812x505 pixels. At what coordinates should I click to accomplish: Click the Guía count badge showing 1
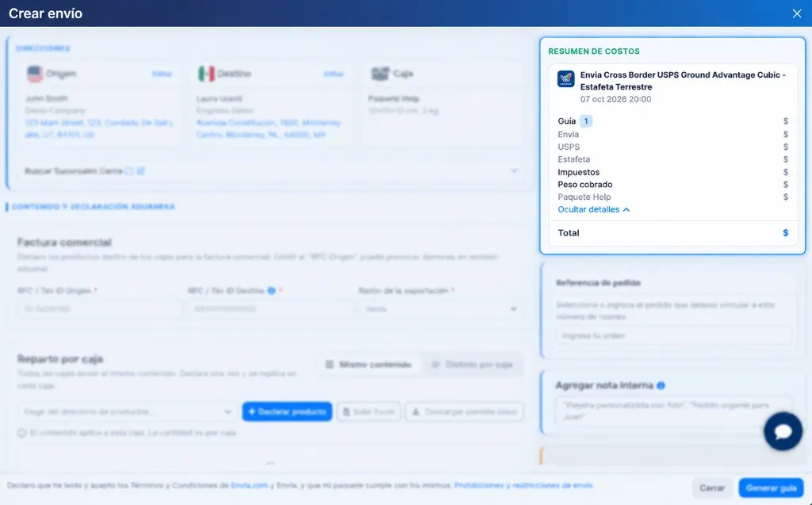[586, 121]
